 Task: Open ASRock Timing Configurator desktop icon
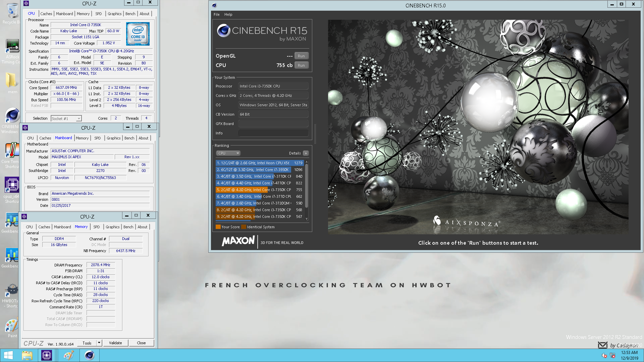click(x=12, y=51)
